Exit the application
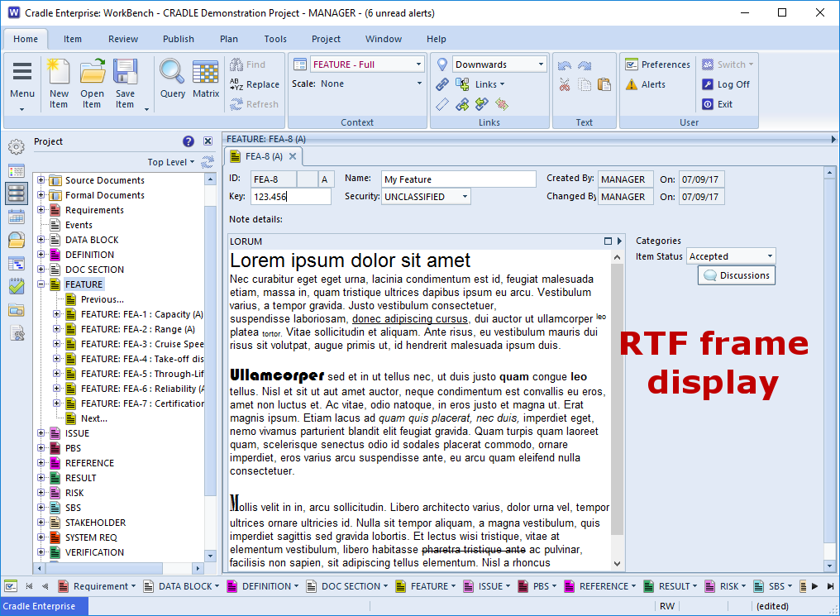The width and height of the screenshot is (840, 616). tap(718, 104)
